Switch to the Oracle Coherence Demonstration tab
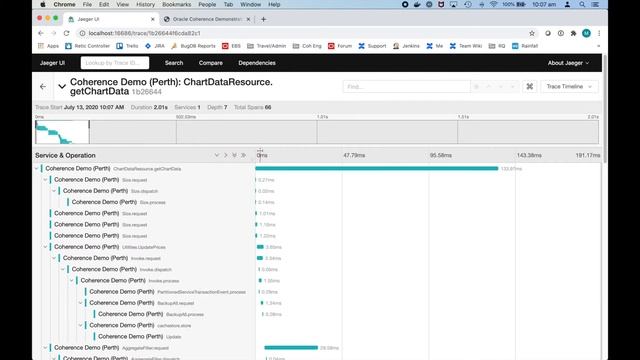The height and width of the screenshot is (360, 640). pos(207,19)
